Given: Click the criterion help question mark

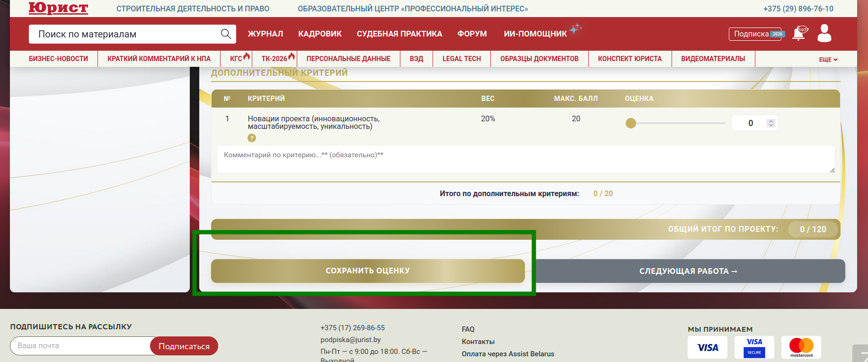Looking at the screenshot, I should point(252,138).
